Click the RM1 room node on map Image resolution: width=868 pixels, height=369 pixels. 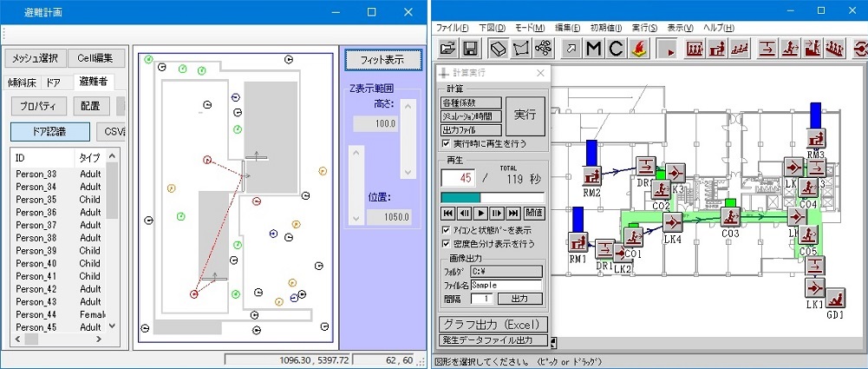(x=578, y=243)
